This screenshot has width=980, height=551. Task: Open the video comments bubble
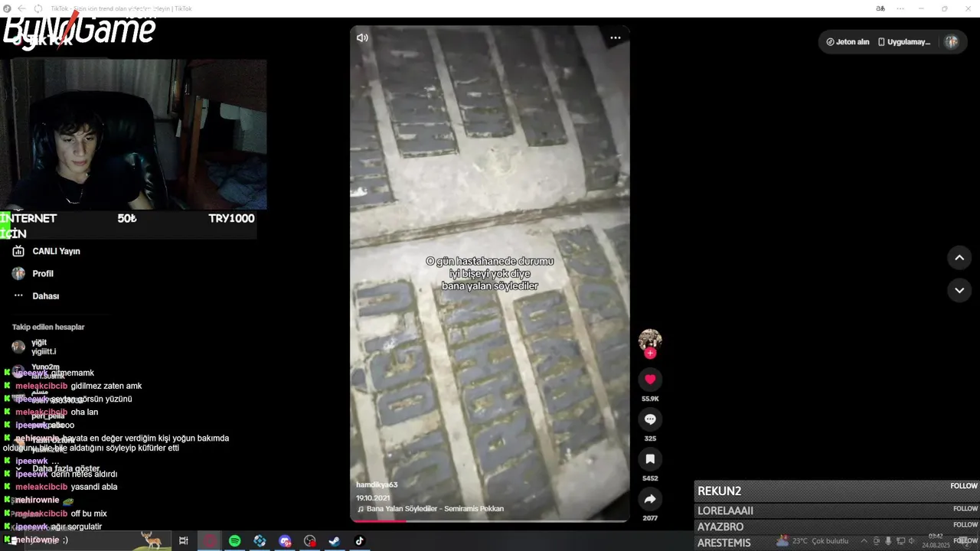pyautogui.click(x=650, y=419)
